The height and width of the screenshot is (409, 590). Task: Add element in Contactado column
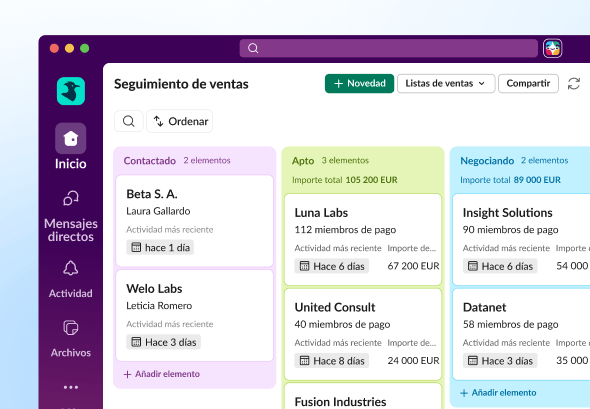tap(162, 374)
